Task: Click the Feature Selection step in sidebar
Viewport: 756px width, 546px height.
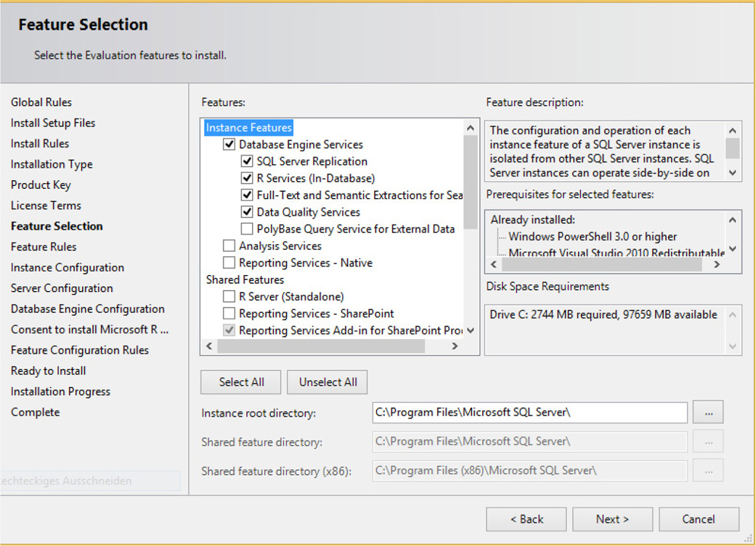Action: 57,226
